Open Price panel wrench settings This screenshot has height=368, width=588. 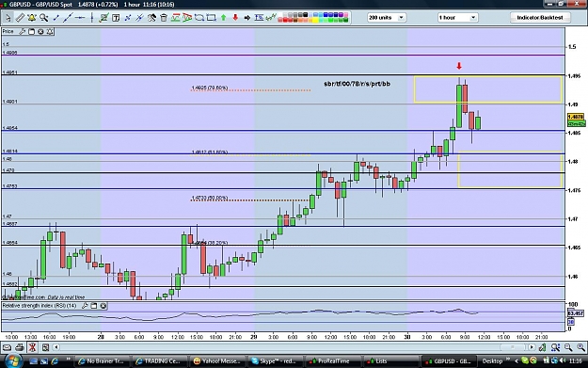point(23,31)
